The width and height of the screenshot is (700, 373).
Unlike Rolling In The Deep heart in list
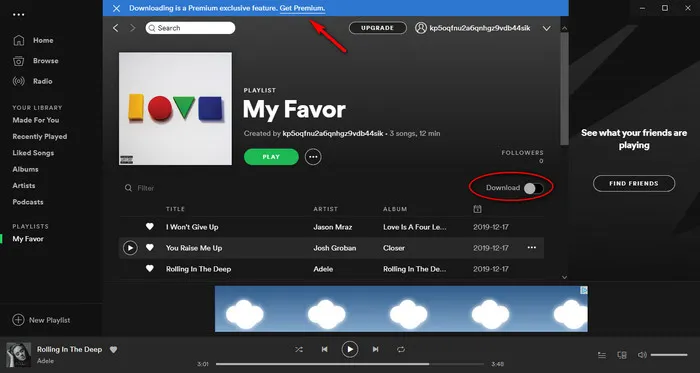150,269
